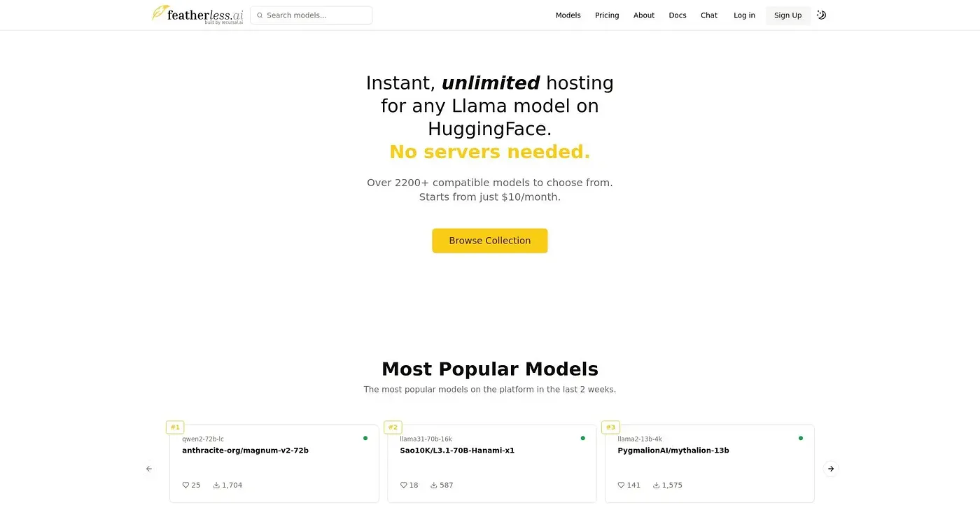The width and height of the screenshot is (980, 510).
Task: Focus the Search models input field
Action: (x=311, y=15)
